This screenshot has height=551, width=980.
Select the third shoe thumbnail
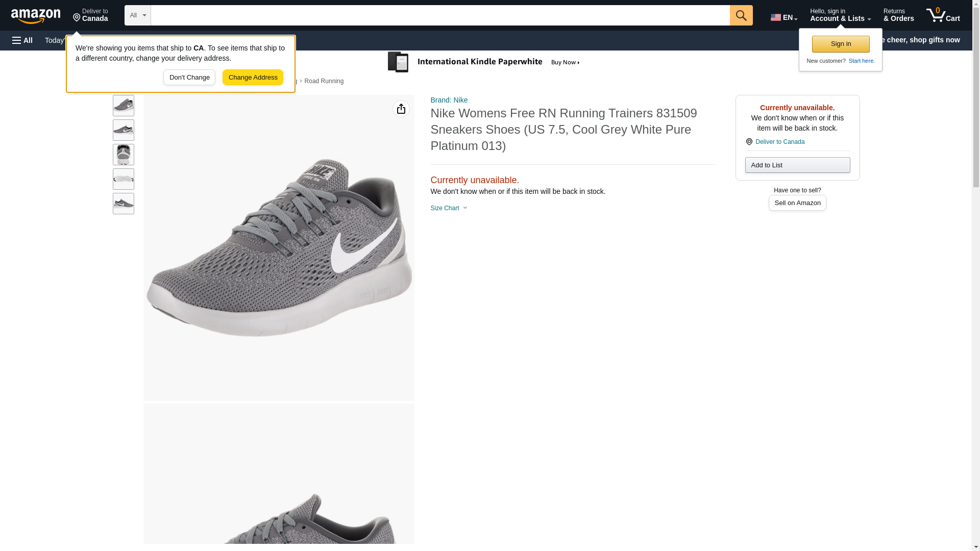(x=124, y=155)
